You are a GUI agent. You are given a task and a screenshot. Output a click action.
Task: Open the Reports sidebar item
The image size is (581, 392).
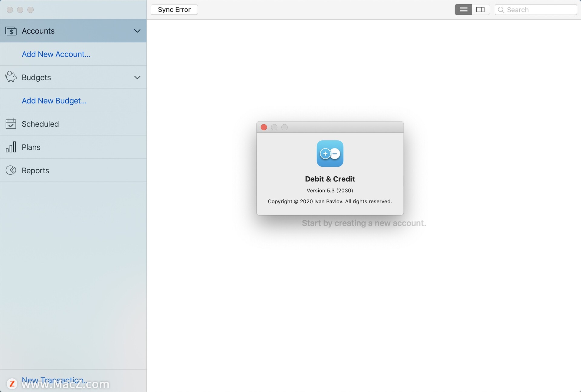click(73, 170)
